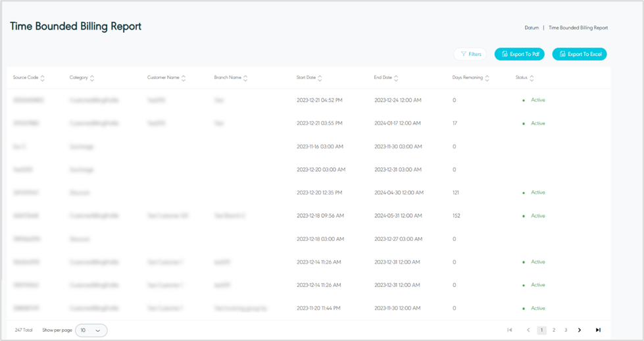
Task: Click Export To Excel button
Action: [580, 54]
